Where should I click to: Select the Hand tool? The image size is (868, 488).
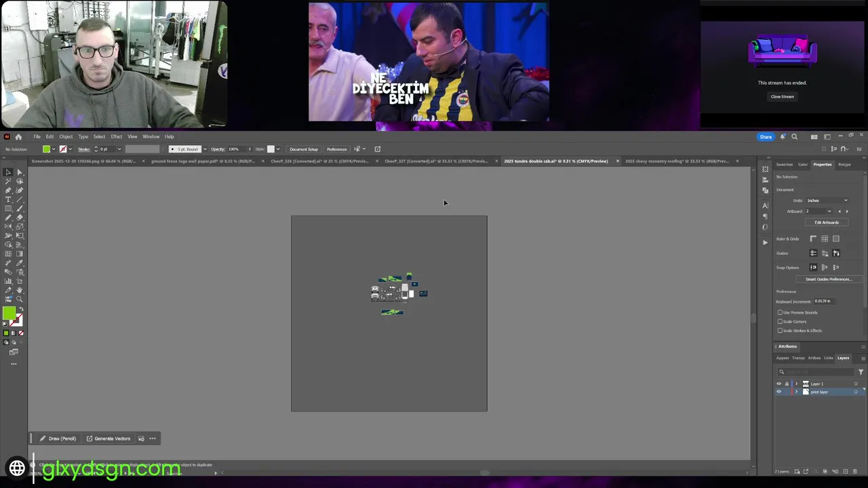tap(19, 290)
